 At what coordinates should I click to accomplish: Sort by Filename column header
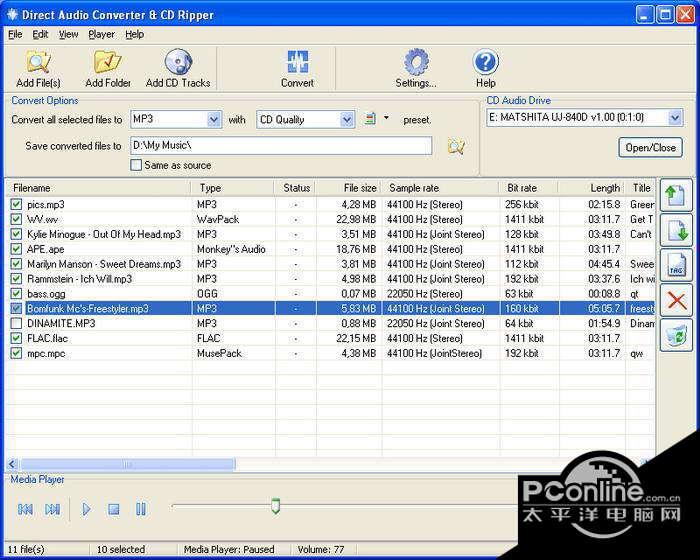98,188
